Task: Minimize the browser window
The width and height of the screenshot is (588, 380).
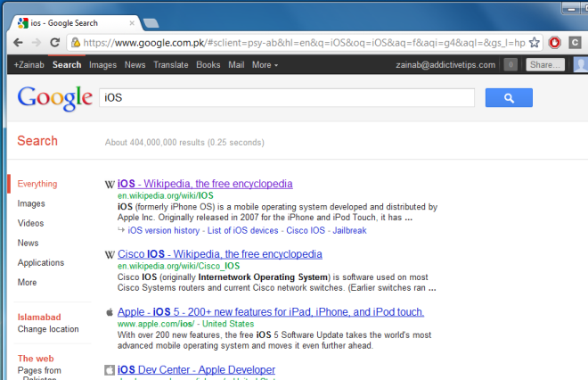Action: coord(571,8)
